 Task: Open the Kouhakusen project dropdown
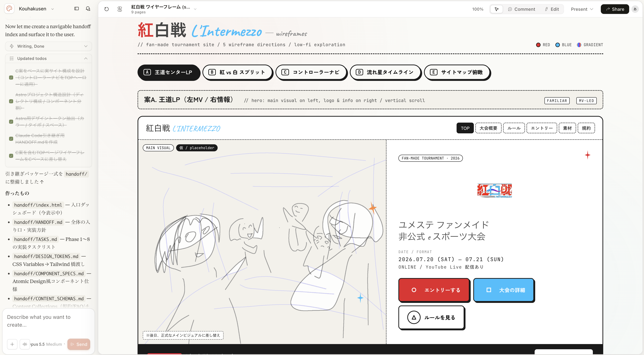pos(53,9)
